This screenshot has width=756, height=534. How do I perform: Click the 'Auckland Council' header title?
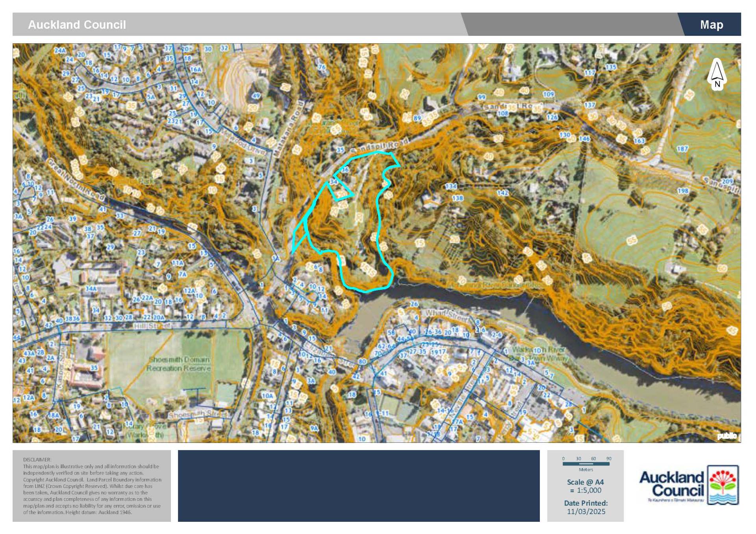77,25
